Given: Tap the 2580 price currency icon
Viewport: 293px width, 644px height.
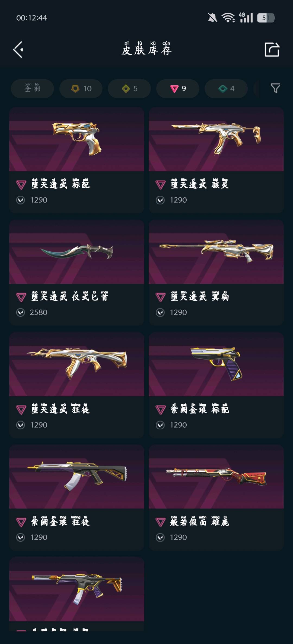Looking at the screenshot, I should click(x=21, y=312).
